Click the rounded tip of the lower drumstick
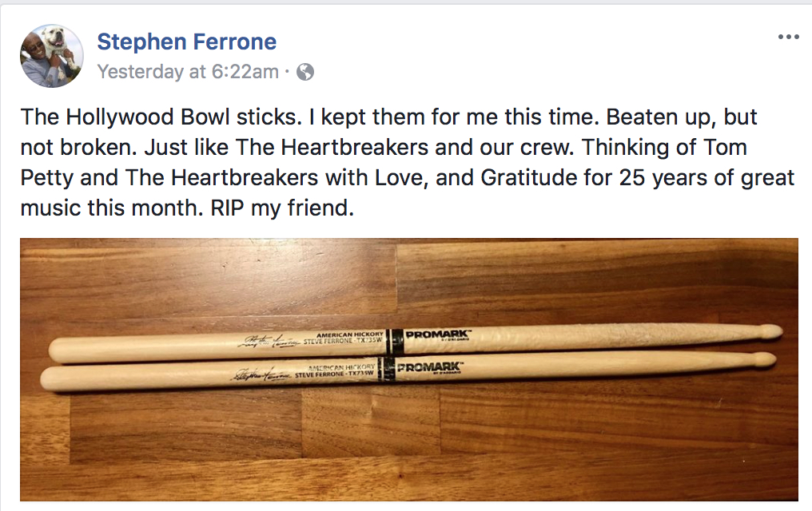This screenshot has width=812, height=511. pyautogui.click(x=762, y=360)
